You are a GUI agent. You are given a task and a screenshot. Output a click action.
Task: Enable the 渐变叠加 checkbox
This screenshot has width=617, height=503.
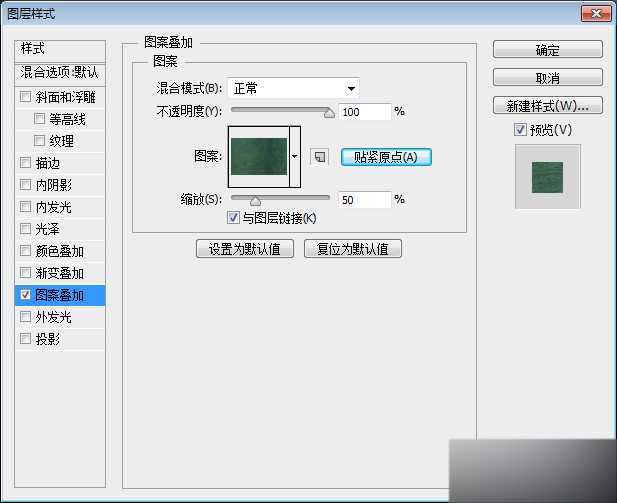(x=26, y=272)
